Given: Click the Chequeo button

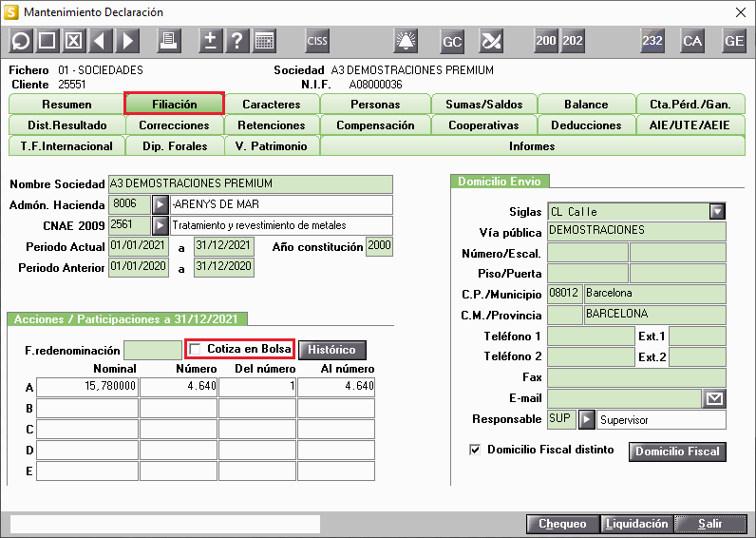Looking at the screenshot, I should pyautogui.click(x=562, y=524).
